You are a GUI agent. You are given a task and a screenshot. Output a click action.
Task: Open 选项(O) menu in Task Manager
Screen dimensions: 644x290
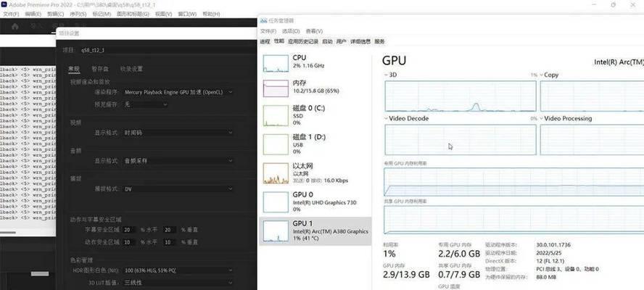[291, 31]
